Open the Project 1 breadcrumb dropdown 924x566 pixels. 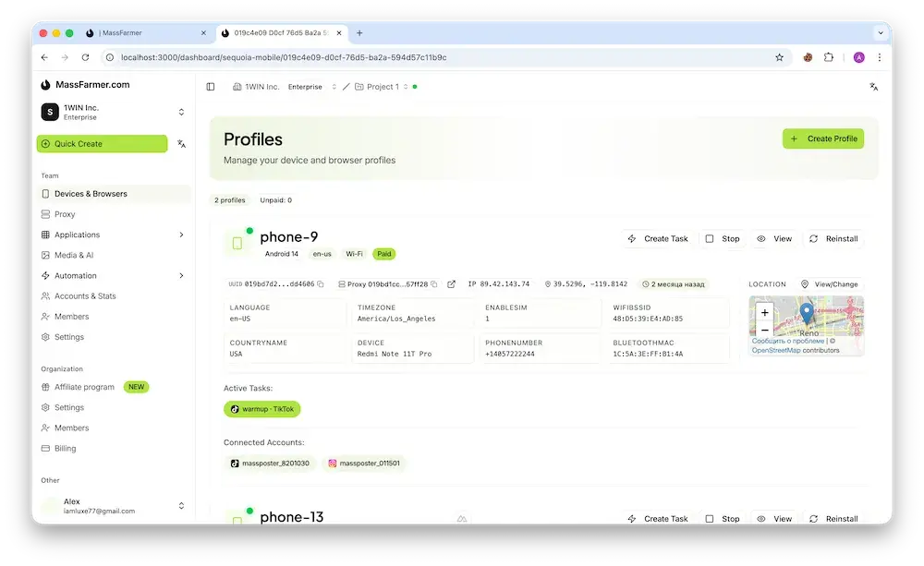click(x=406, y=87)
